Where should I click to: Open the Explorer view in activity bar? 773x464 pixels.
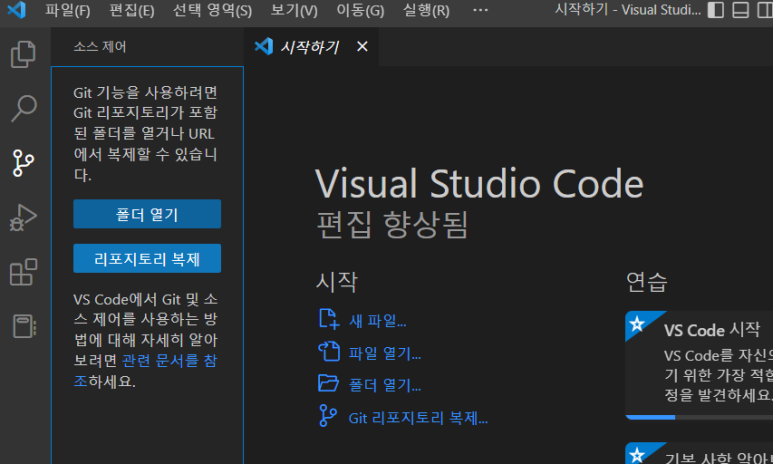click(23, 54)
